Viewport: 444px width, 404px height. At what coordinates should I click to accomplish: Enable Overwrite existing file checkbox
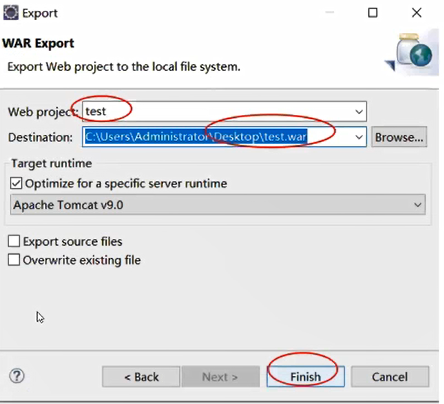[x=14, y=260]
